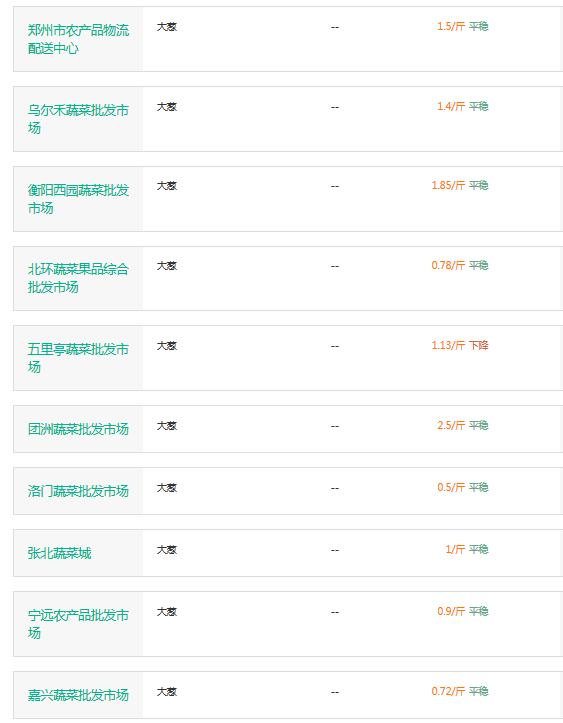This screenshot has width=563, height=723.
Task: Click the 0.72/斤 price for 嘉兴 market
Action: coord(448,691)
